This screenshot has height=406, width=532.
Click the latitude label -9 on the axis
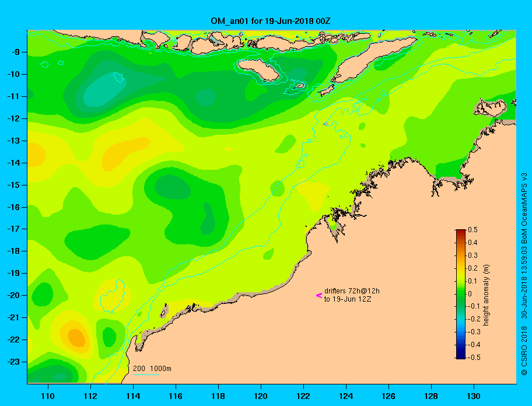15,52
